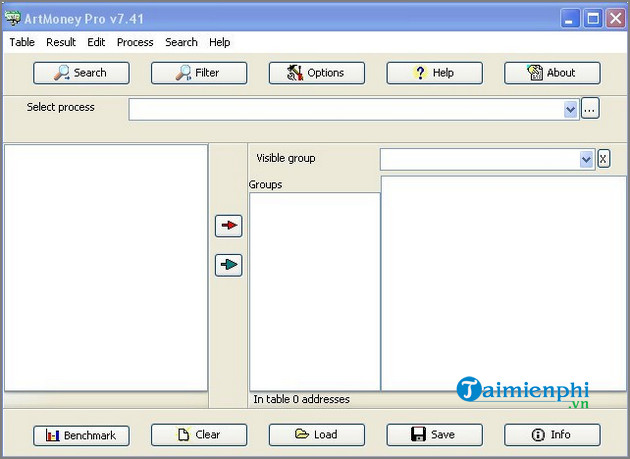Maximize the ArtMoney Pro window
The height and width of the screenshot is (459, 630).
(x=593, y=18)
